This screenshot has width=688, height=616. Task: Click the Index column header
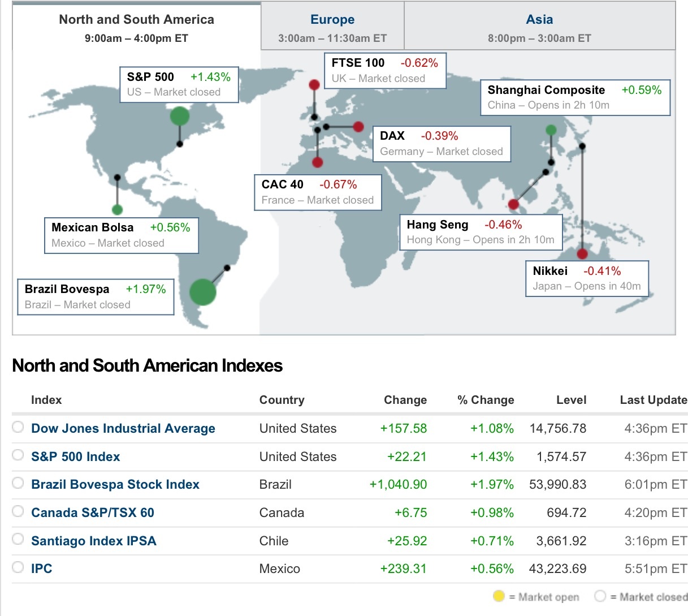pos(46,400)
